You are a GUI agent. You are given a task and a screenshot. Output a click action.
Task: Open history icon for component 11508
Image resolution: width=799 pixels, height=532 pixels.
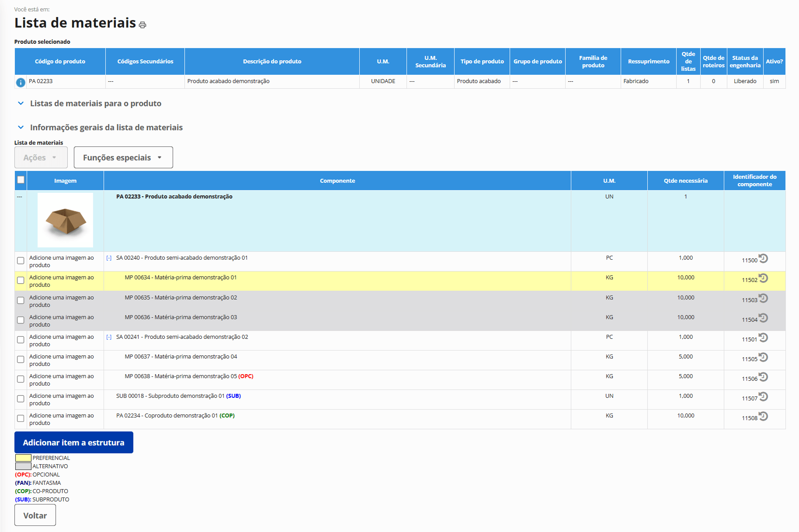763,417
